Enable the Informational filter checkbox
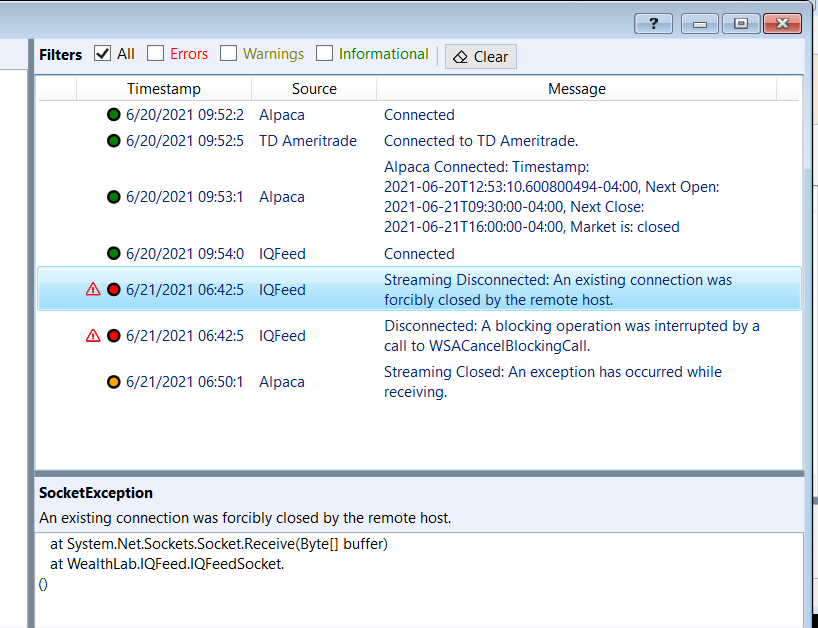Image resolution: width=818 pixels, height=628 pixels. (324, 53)
